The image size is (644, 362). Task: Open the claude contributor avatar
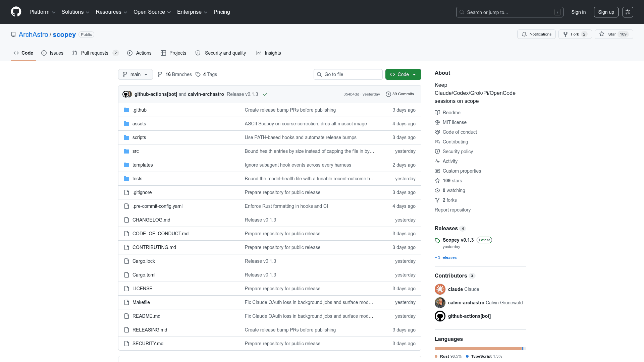tap(440, 289)
